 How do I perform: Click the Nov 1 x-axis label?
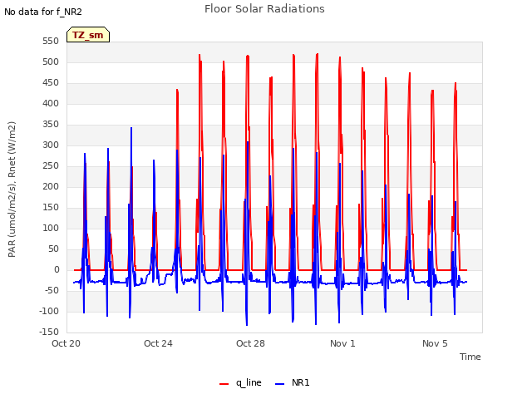click(x=342, y=343)
